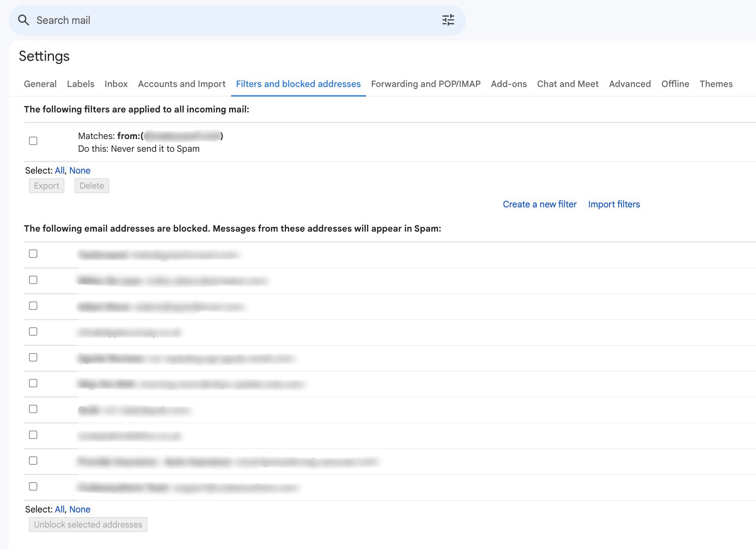This screenshot has height=549, width=756.
Task: Open the Import filters link
Action: click(x=614, y=204)
